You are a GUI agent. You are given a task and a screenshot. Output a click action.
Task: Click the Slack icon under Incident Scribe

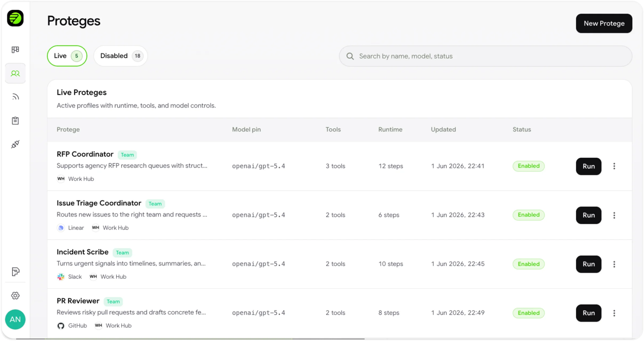point(61,277)
